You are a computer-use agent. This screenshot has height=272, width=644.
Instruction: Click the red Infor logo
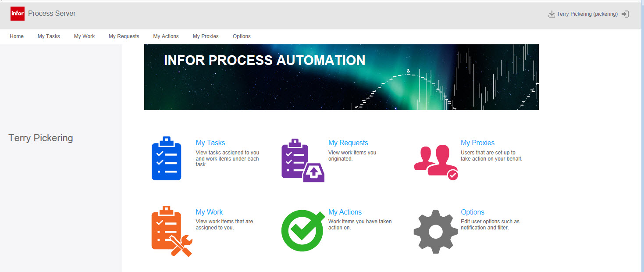coord(18,14)
